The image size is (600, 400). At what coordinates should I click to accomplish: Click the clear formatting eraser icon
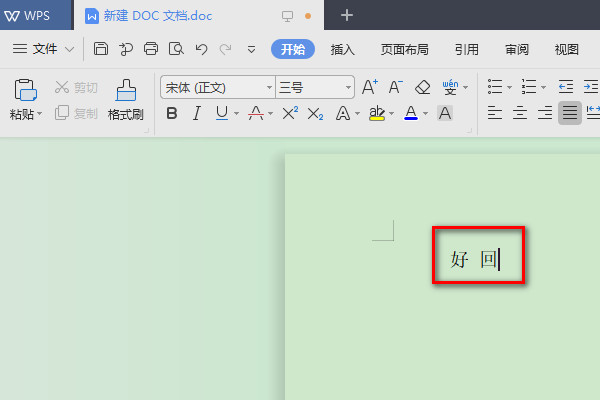(x=422, y=87)
